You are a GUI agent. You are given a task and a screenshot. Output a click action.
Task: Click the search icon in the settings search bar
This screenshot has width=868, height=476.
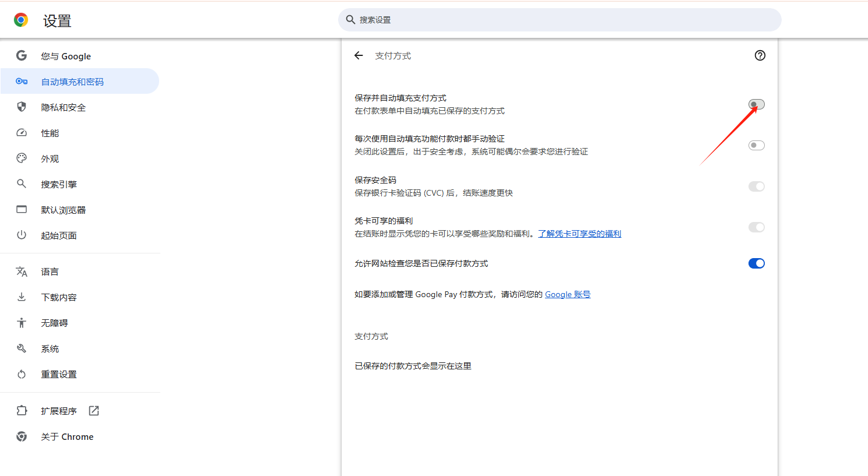tap(350, 20)
